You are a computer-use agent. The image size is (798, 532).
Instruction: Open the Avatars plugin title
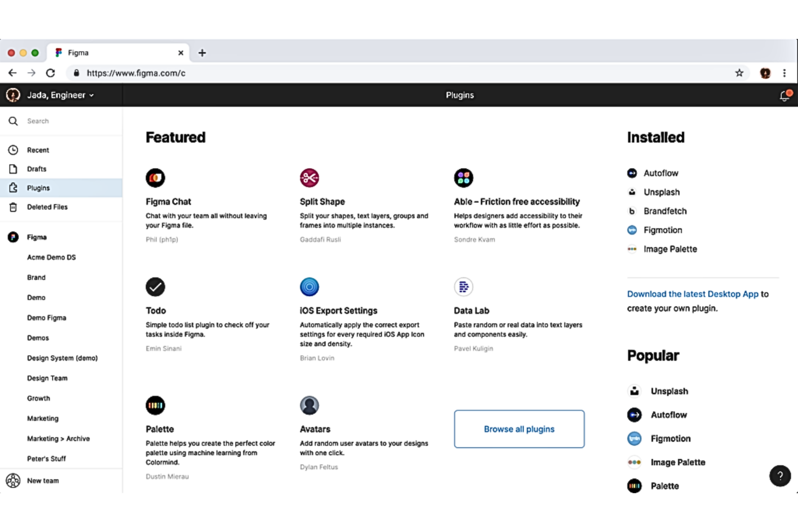(315, 429)
